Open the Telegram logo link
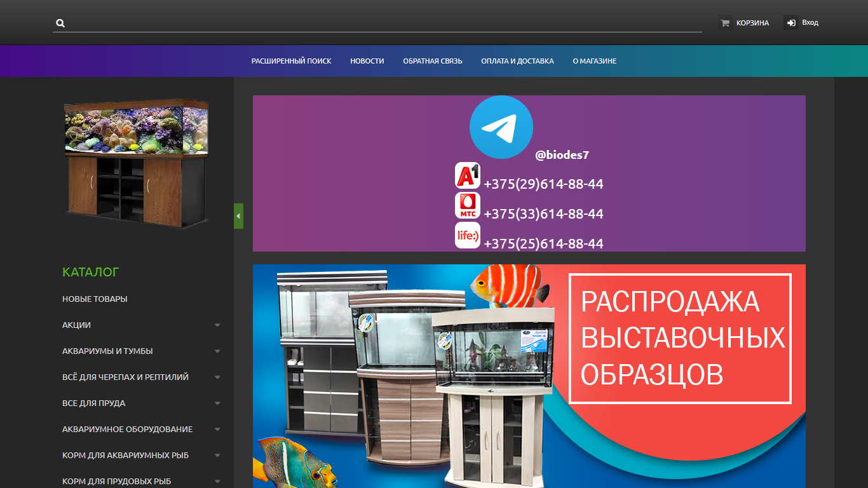868x488 pixels. [501, 127]
